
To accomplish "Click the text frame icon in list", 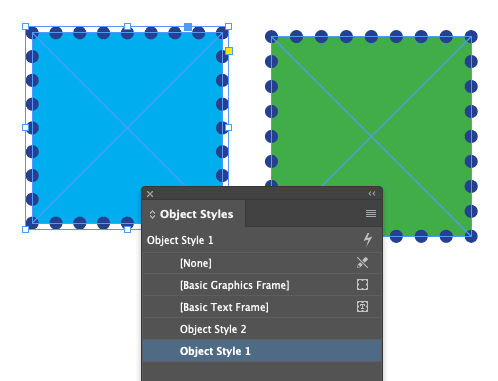I will pyautogui.click(x=362, y=307).
